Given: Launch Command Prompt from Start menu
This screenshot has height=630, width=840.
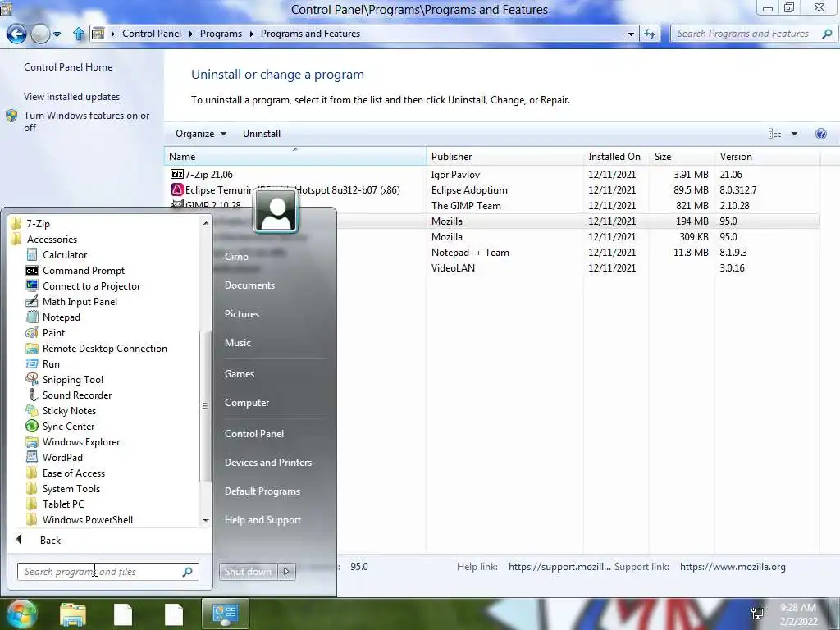Looking at the screenshot, I should click(x=83, y=271).
